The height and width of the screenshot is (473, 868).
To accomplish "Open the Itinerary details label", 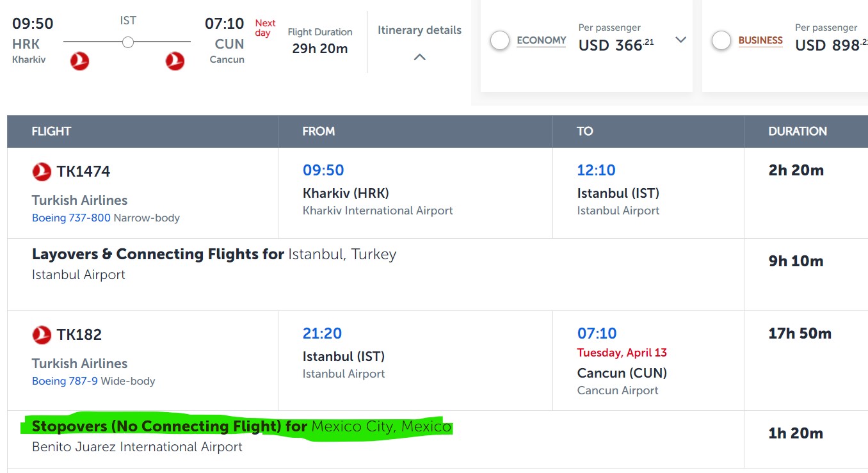I will coord(419,30).
